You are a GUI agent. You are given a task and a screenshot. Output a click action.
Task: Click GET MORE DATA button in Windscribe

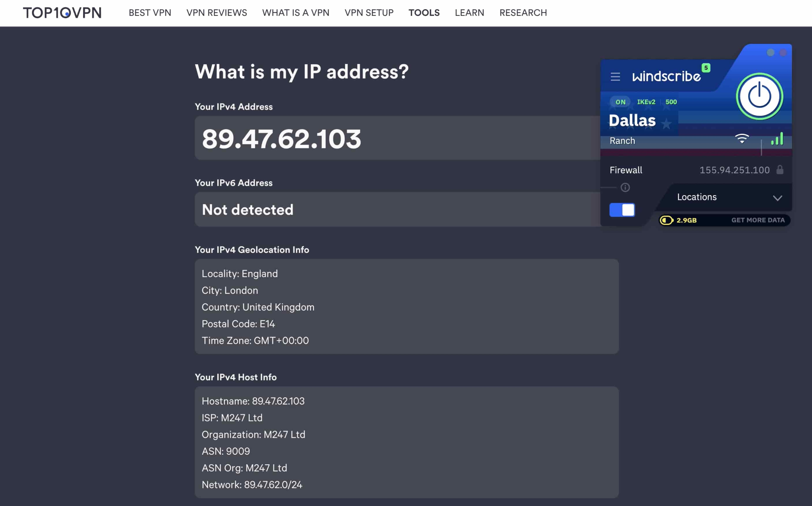(758, 220)
